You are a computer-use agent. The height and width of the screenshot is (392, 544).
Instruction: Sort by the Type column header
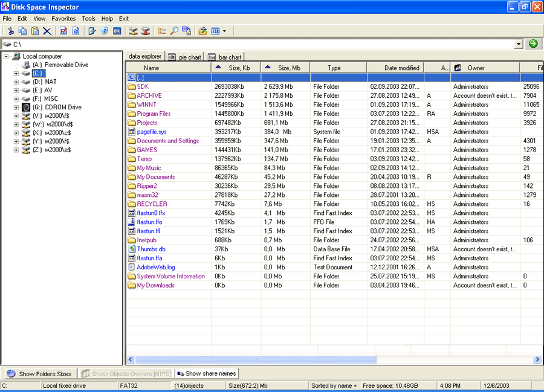tap(338, 68)
